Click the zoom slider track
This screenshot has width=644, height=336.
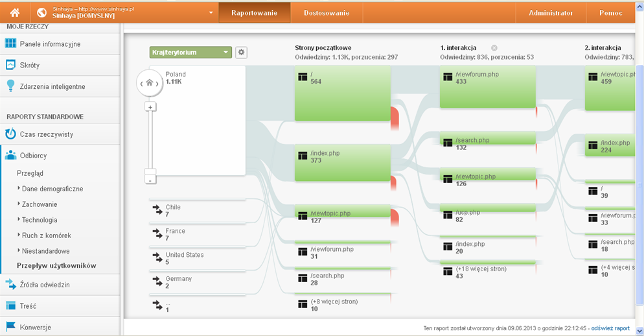pyautogui.click(x=150, y=143)
